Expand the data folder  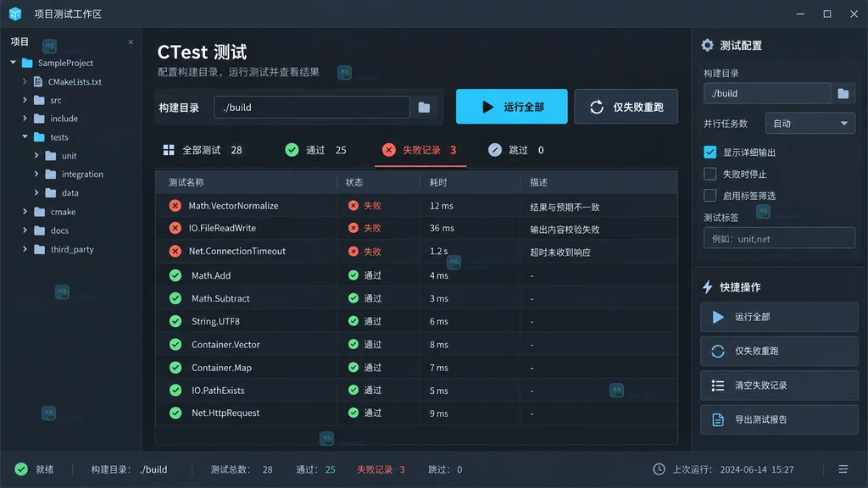click(x=36, y=193)
